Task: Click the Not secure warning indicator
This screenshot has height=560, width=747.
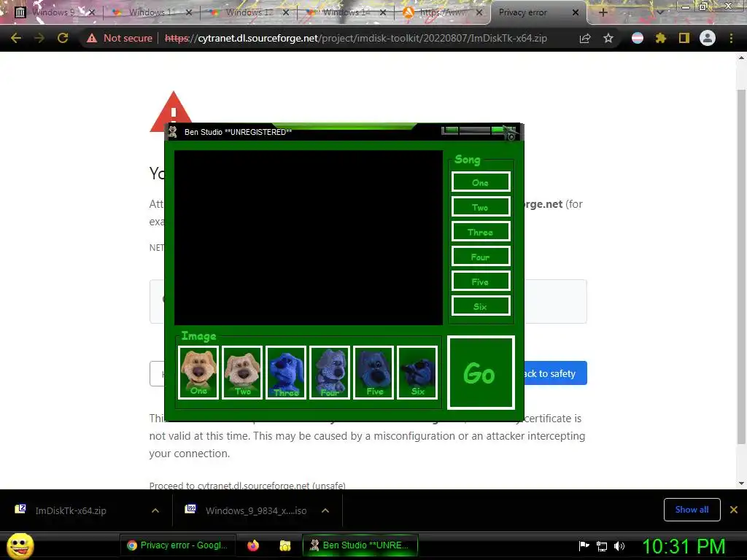Action: (x=119, y=38)
